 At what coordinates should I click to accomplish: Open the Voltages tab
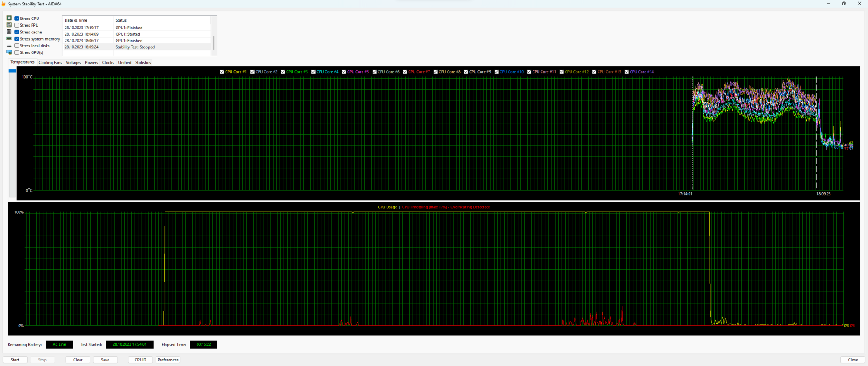point(73,63)
